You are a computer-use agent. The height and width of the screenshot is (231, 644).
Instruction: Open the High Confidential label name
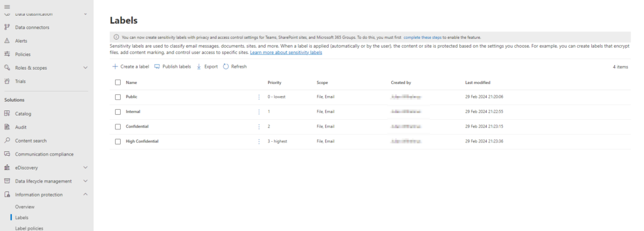142,141
